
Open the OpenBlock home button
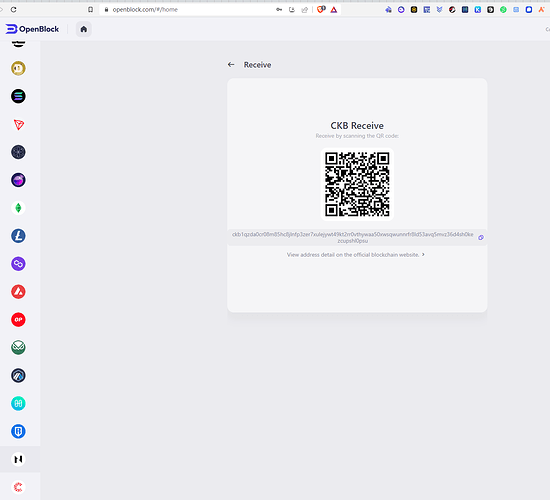click(83, 29)
